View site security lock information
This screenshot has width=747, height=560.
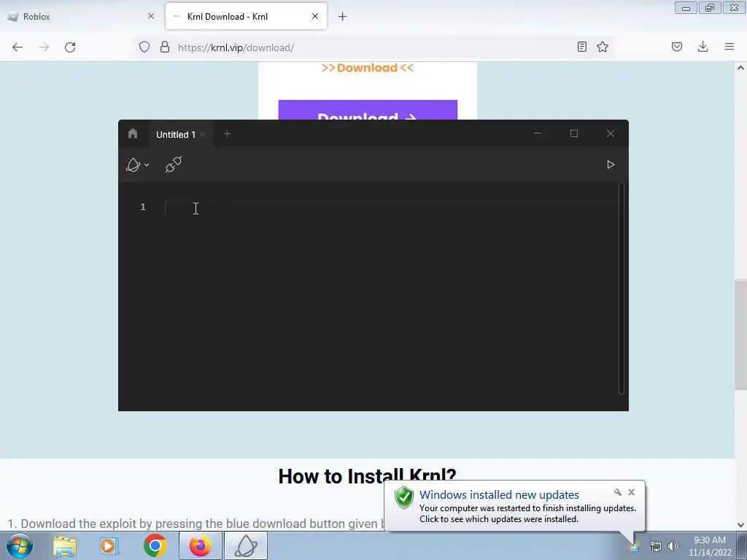(x=165, y=47)
